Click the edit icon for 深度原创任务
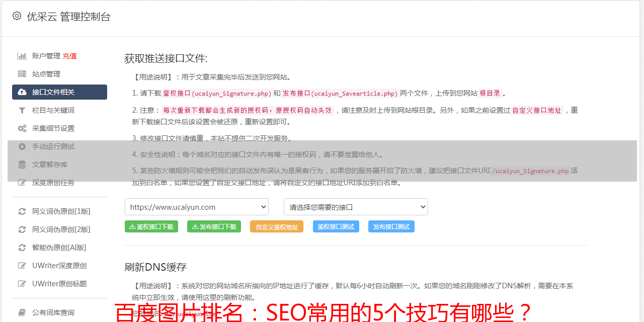 (x=22, y=183)
